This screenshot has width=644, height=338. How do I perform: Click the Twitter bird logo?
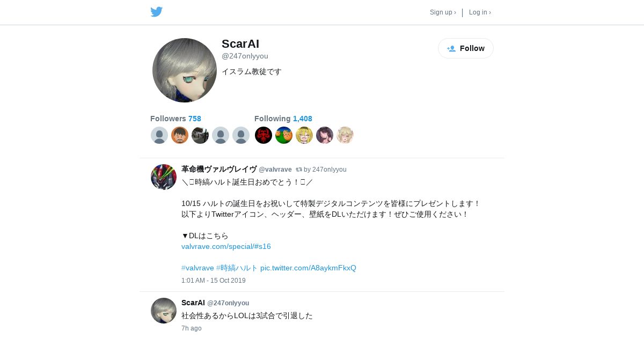pos(156,12)
